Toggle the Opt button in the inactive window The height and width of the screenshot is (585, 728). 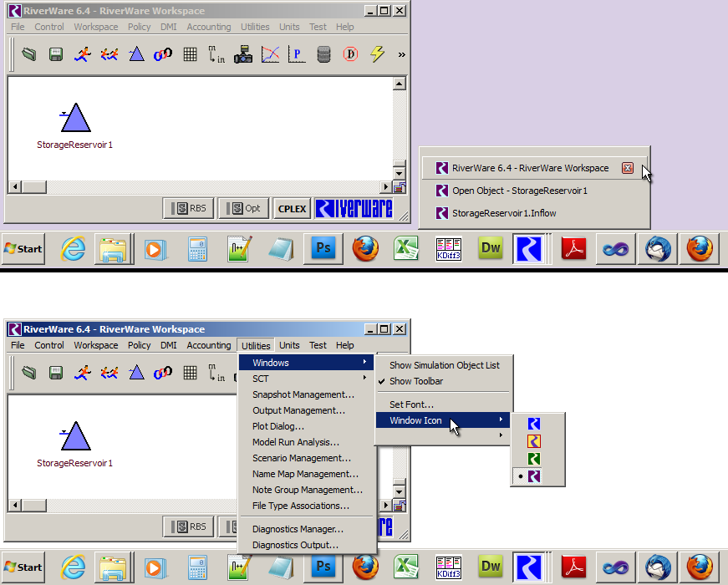(244, 208)
